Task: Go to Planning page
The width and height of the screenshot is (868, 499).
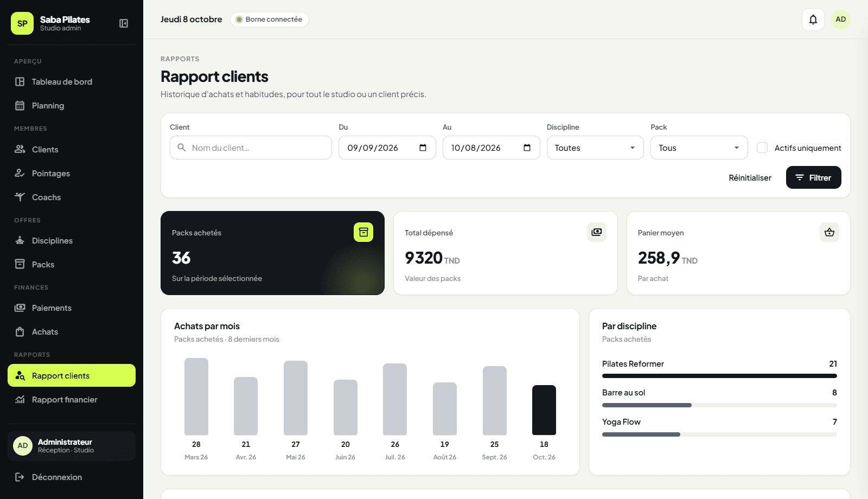Action: pyautogui.click(x=72, y=106)
